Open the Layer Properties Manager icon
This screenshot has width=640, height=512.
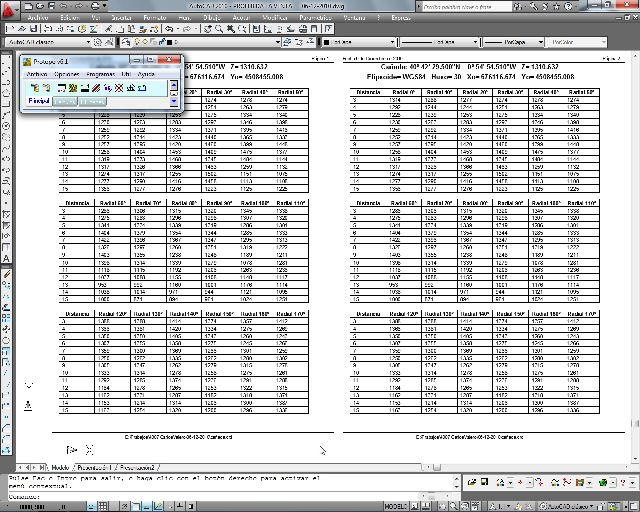tap(125, 42)
